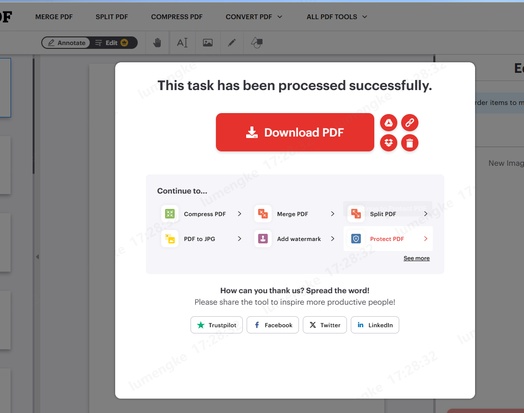Click the Compress PDF green icon
The height and width of the screenshot is (413, 524).
[170, 214]
